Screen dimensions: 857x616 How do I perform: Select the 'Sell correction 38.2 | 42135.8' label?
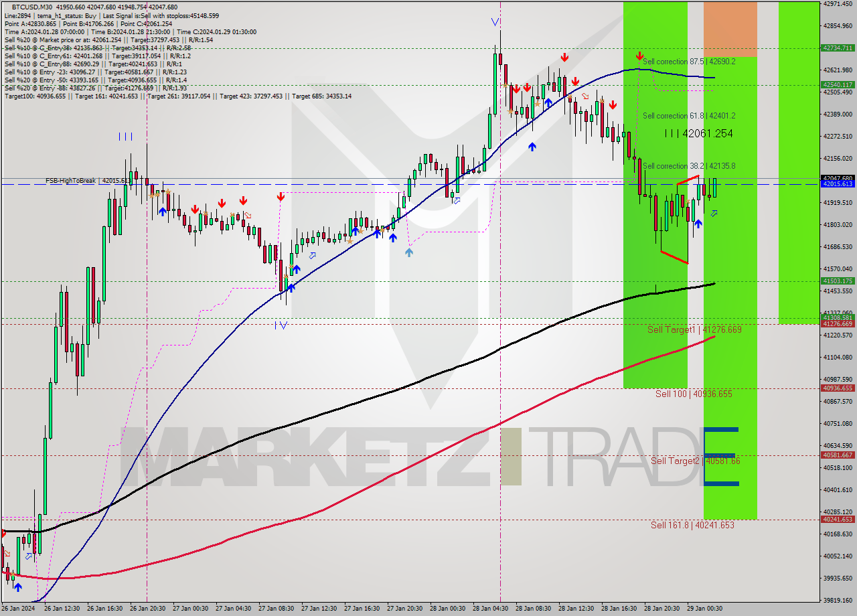click(x=689, y=165)
